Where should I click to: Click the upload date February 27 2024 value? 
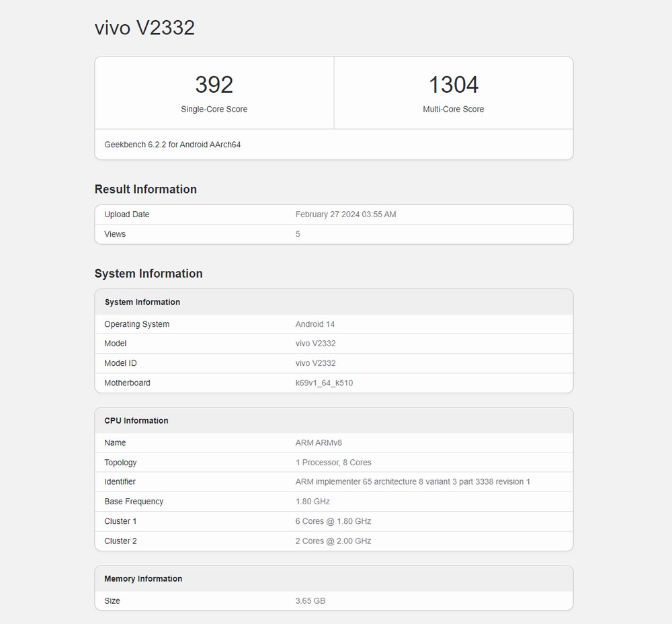[x=345, y=214]
